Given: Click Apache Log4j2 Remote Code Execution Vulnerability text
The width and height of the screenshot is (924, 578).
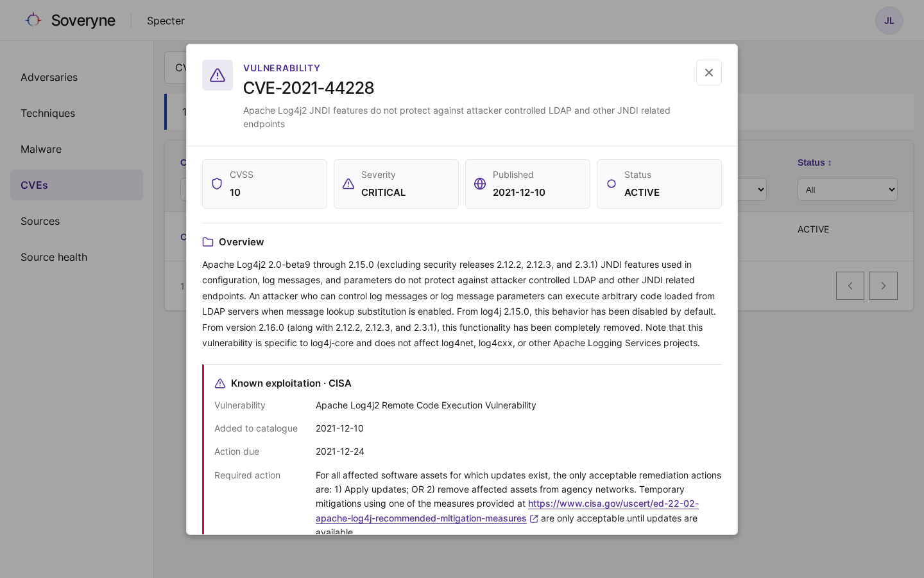Looking at the screenshot, I should pos(426,405).
